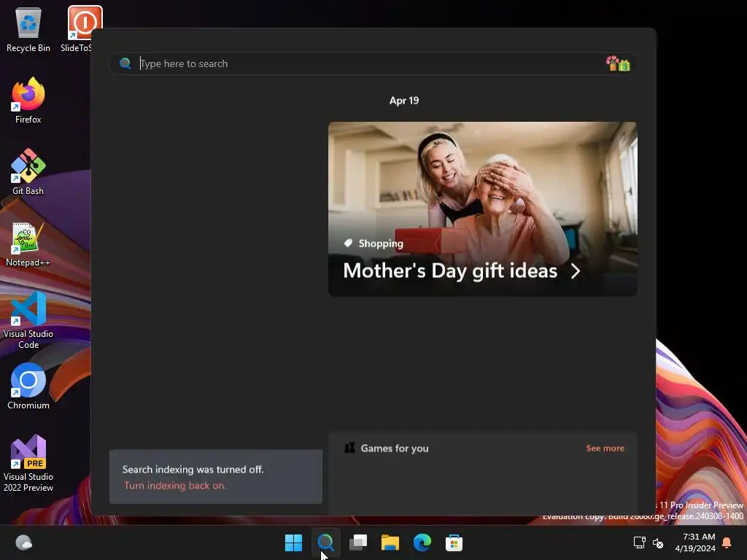Launch Chromium from the desktop
The height and width of the screenshot is (560, 747).
[28, 386]
